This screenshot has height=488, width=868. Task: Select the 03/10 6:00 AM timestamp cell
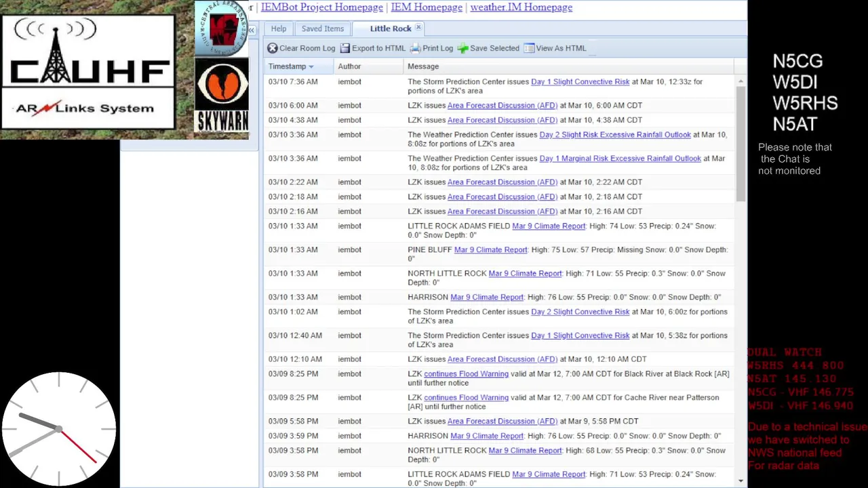point(293,105)
